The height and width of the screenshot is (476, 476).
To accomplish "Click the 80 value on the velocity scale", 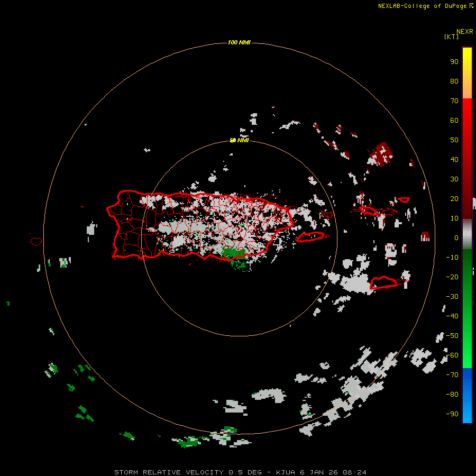I will [x=454, y=81].
